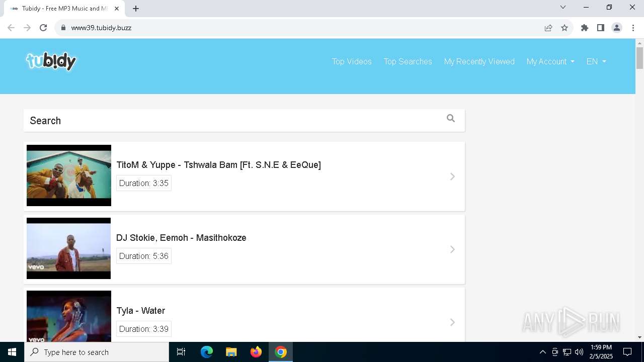
Task: Reload the page
Action: tap(43, 28)
